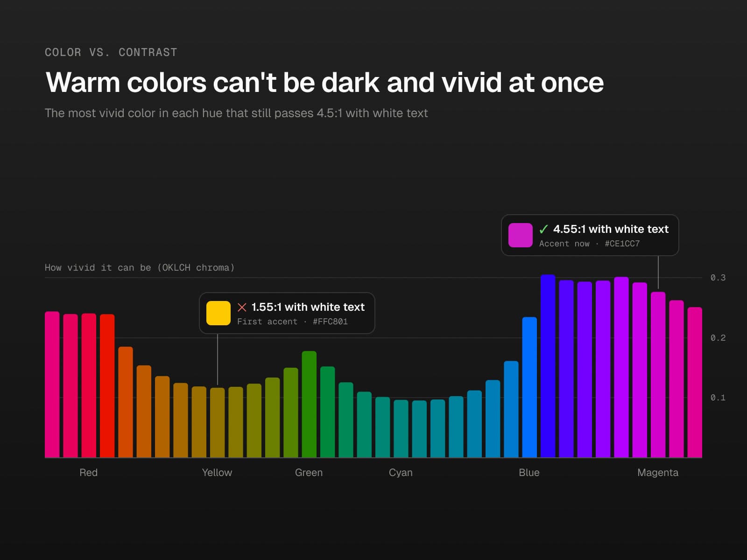Click the 0.2 chroma axis value
747x560 pixels.
point(718,338)
